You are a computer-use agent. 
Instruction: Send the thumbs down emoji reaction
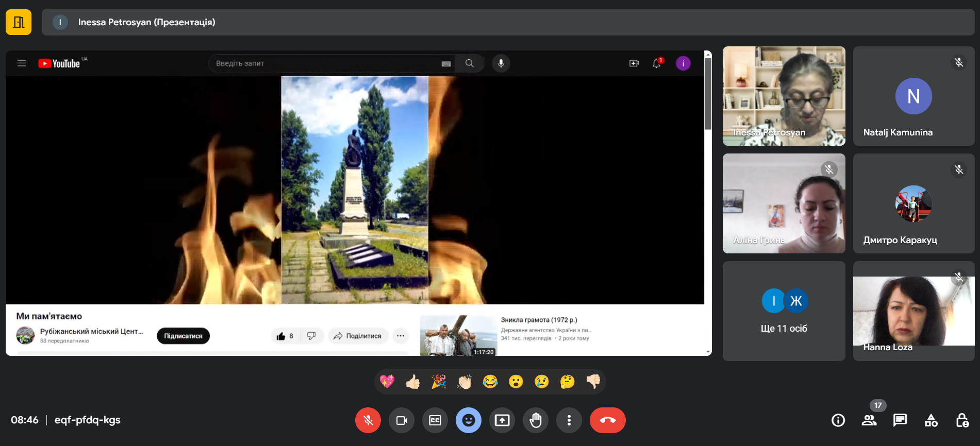tap(593, 382)
